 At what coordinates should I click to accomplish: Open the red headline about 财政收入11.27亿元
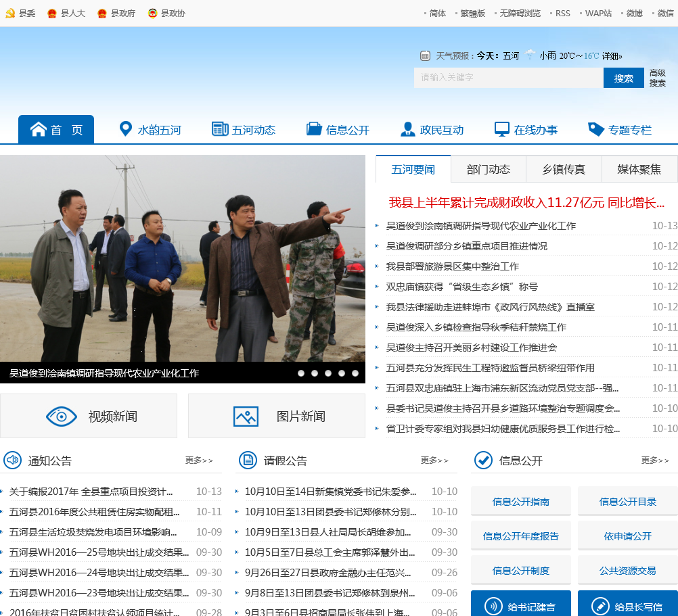click(526, 202)
